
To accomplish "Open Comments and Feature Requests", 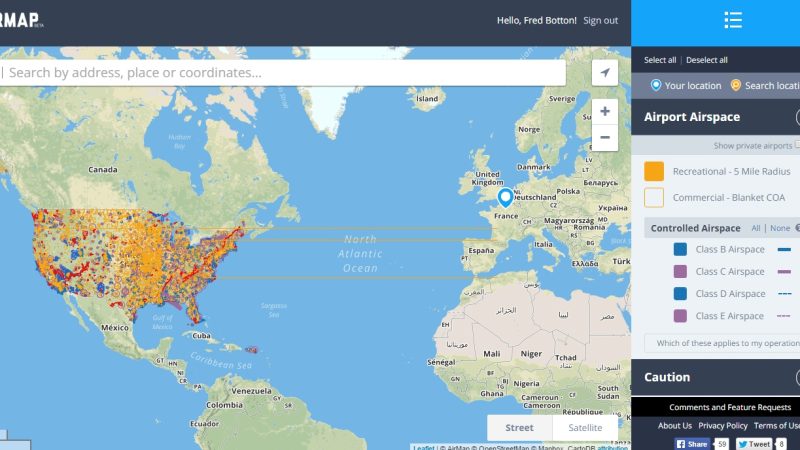I will coord(730,407).
